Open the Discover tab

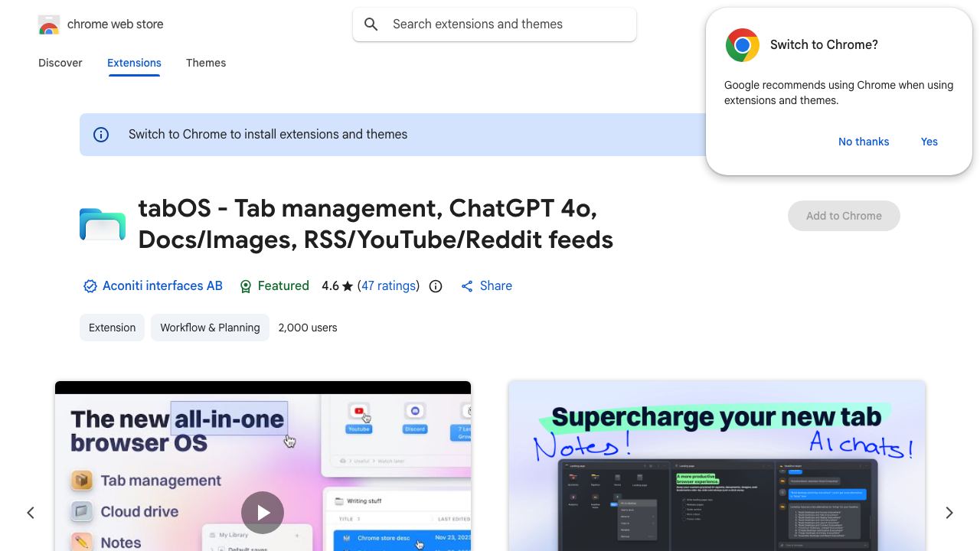pos(60,63)
